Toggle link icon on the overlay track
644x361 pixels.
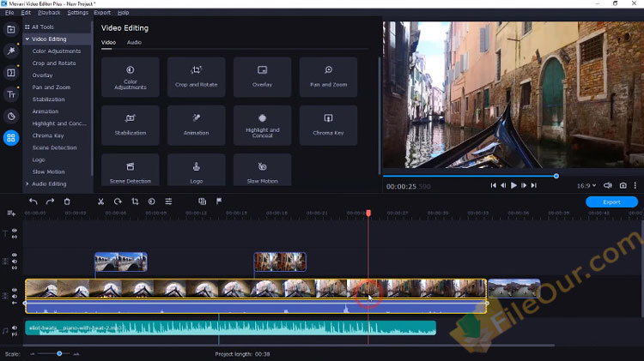(15, 268)
